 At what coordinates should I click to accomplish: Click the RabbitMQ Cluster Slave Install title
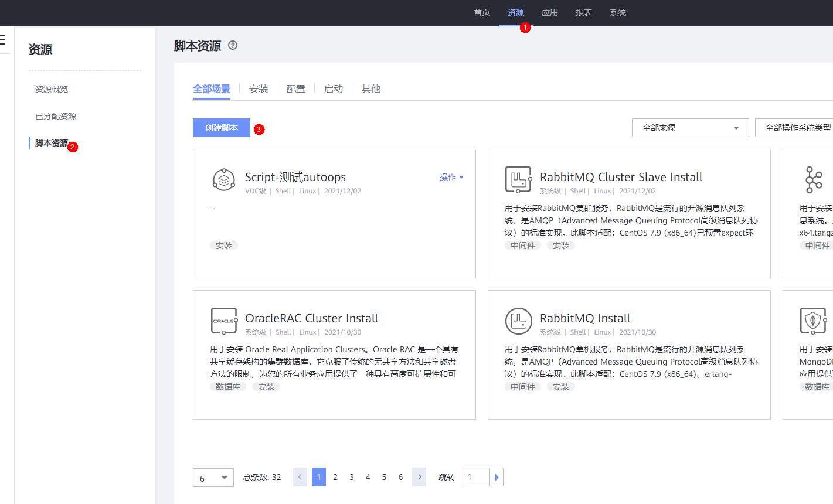point(621,177)
